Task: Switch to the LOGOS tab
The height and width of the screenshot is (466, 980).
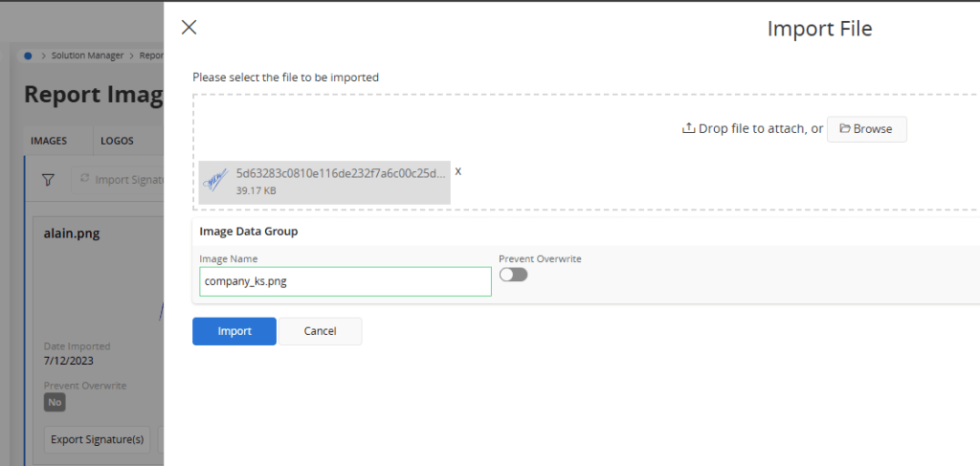Action: (117, 141)
